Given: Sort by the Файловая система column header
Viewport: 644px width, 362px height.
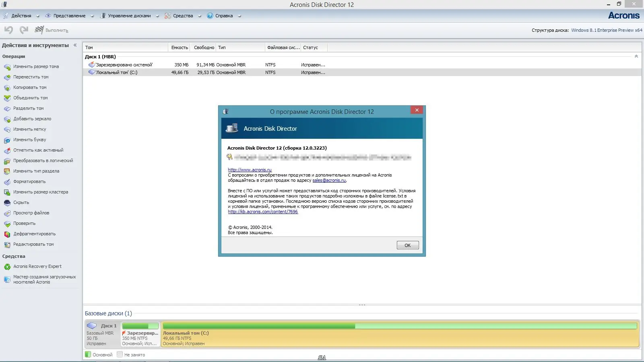Looking at the screenshot, I should (283, 47).
